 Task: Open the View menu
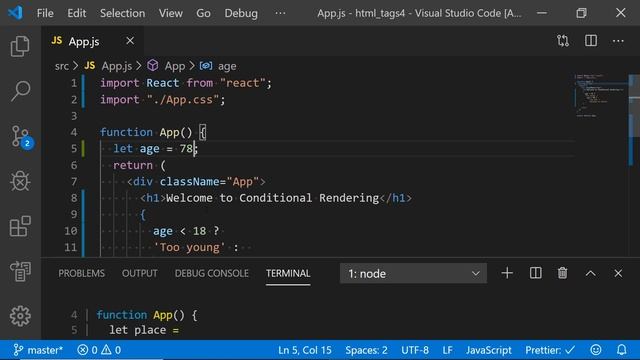tap(171, 13)
